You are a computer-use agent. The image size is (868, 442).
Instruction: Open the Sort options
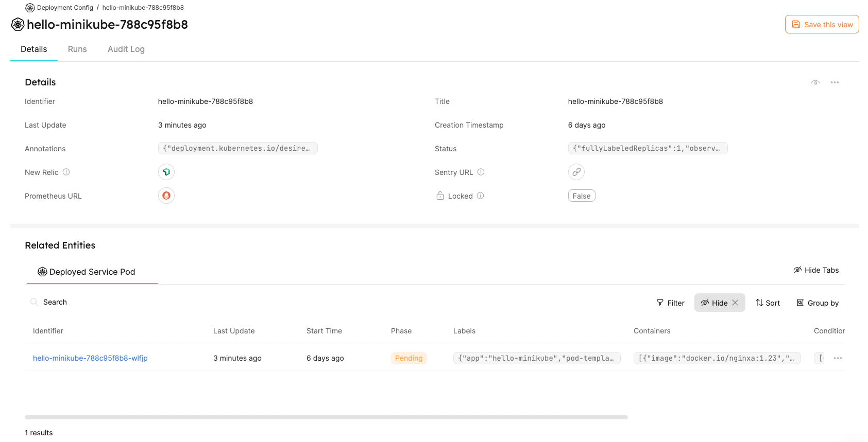pos(768,303)
